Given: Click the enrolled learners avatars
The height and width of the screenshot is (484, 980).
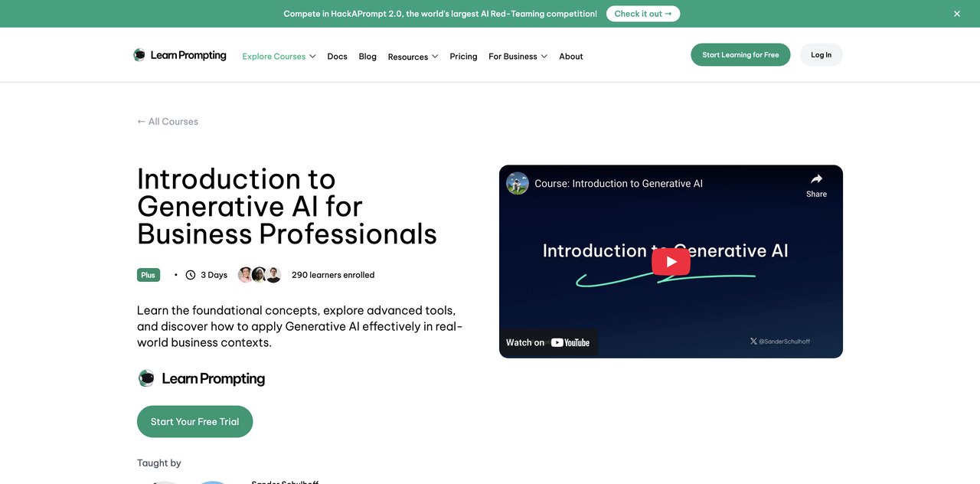Looking at the screenshot, I should [x=260, y=275].
